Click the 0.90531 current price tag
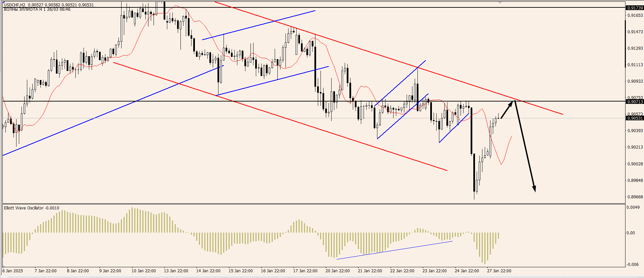Image resolution: width=644 pixels, height=278 pixels. [x=635, y=118]
